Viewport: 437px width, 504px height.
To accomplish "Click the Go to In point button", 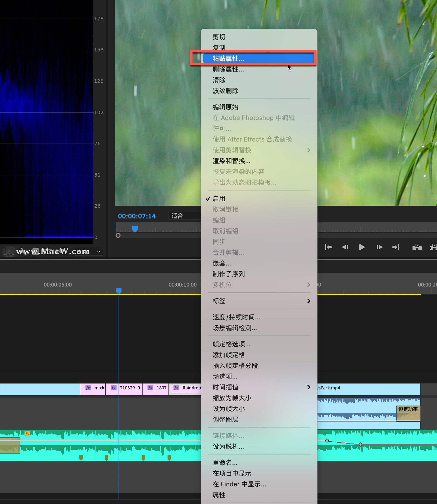I will click(x=328, y=247).
